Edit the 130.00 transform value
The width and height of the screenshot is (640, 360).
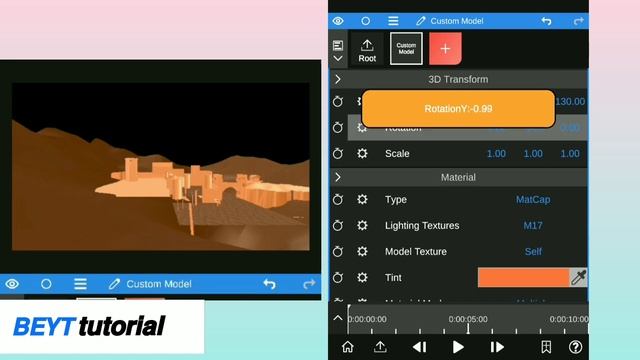[x=570, y=101]
